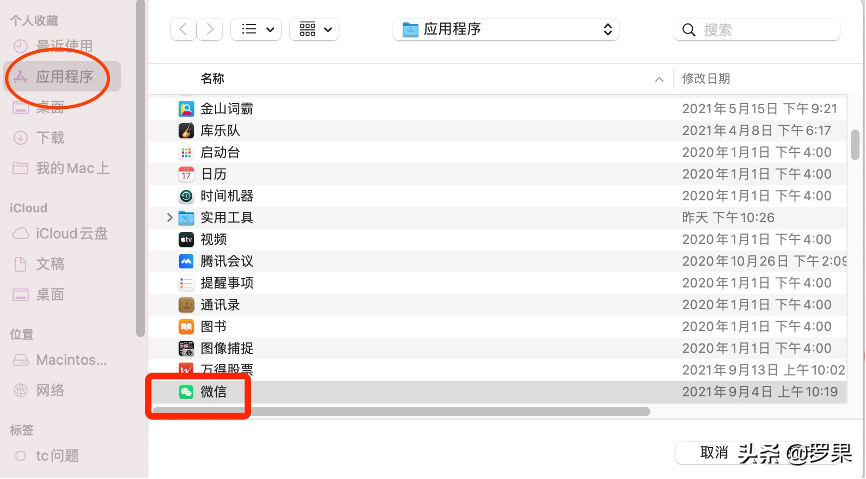Select the 库乐队 row name

220,130
